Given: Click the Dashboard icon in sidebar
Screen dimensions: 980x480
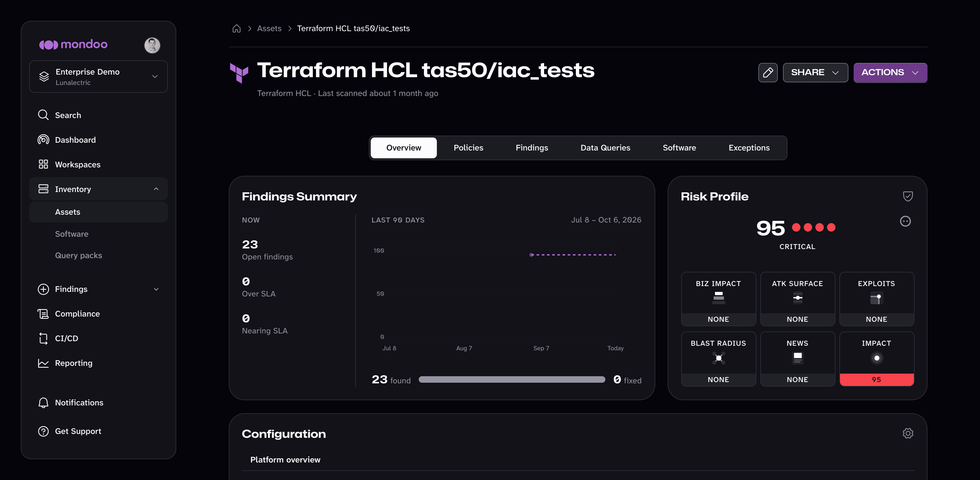Looking at the screenshot, I should (43, 140).
